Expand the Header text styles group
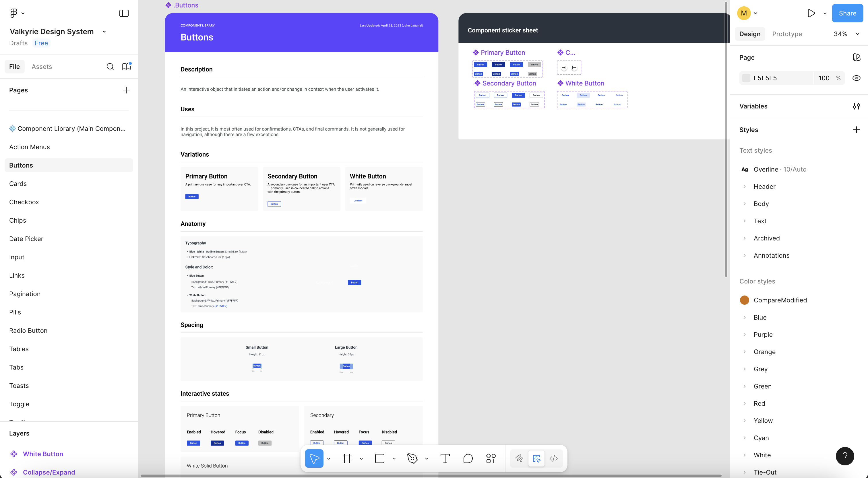Screen dimensions: 868x478 tap(745, 186)
